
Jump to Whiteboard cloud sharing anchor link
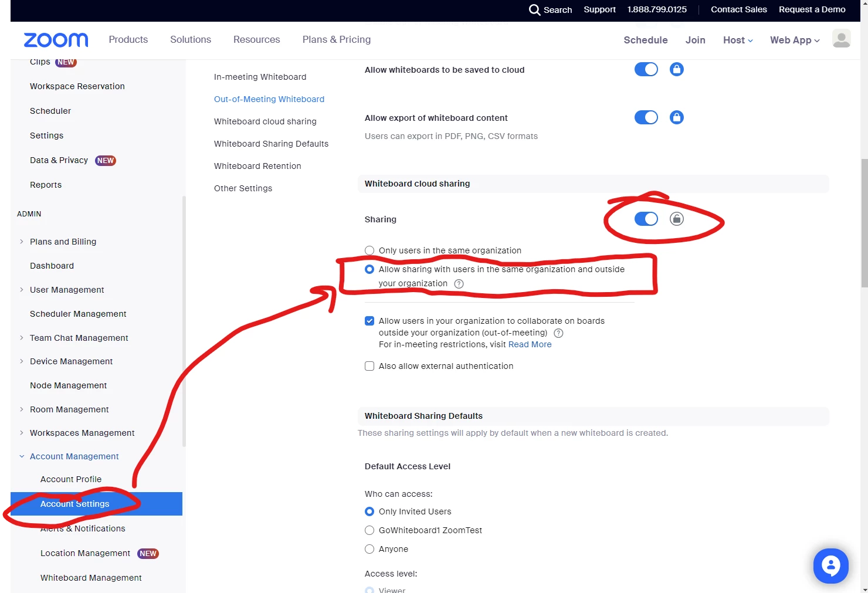click(265, 121)
